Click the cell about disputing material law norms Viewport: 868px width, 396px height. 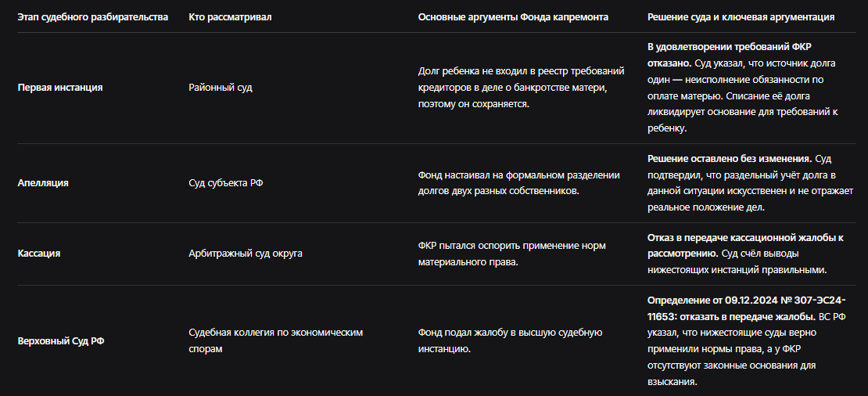pos(513,254)
